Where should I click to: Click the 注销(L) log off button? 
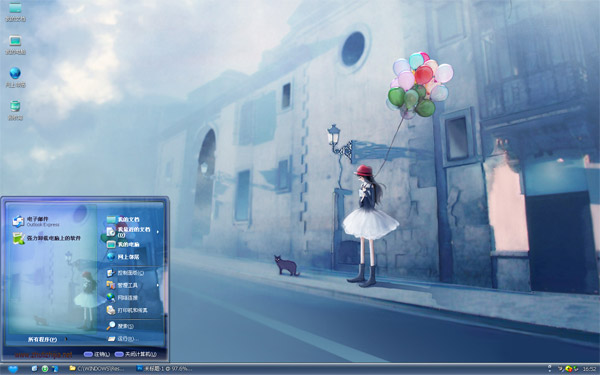pos(96,354)
